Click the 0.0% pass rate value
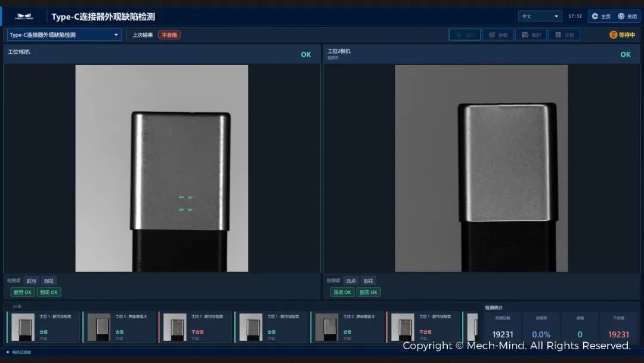Image resolution: width=644 pixels, height=363 pixels. (541, 334)
